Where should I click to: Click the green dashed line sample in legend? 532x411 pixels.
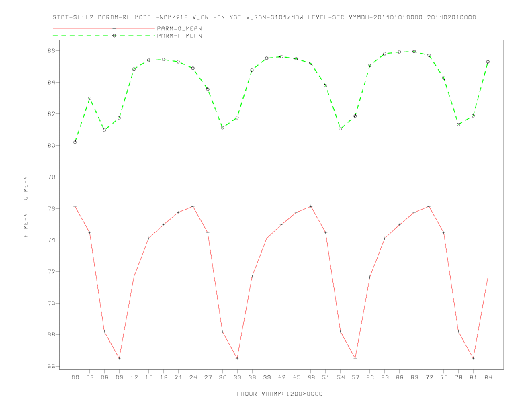click(x=104, y=36)
